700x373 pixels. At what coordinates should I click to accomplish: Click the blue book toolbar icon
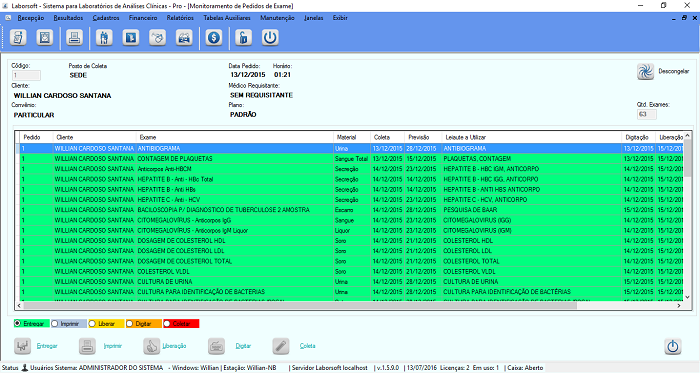click(x=131, y=37)
